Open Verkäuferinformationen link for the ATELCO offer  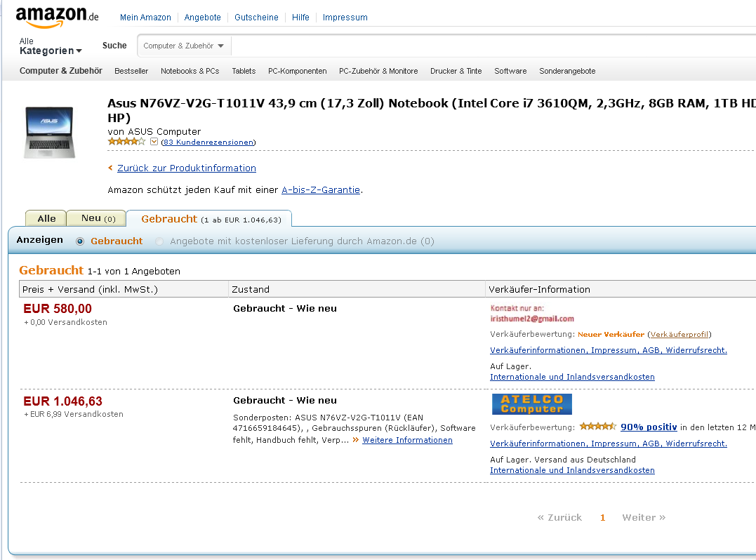[609, 444]
